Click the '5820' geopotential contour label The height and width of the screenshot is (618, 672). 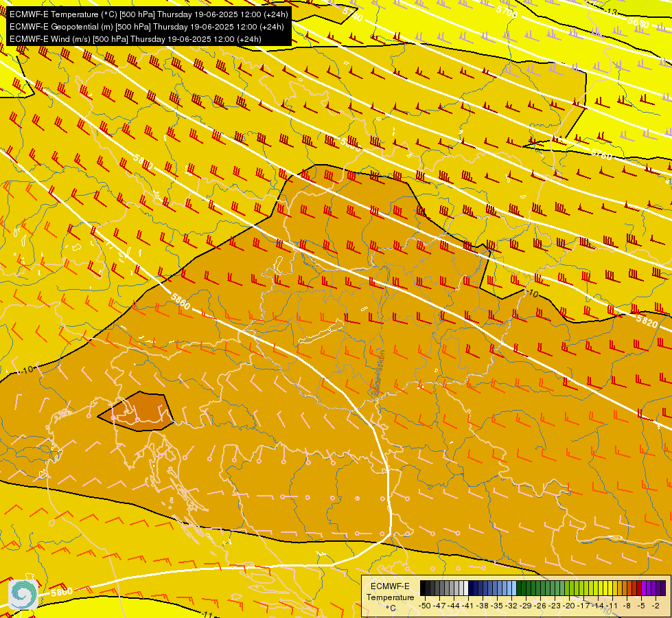[647, 321]
